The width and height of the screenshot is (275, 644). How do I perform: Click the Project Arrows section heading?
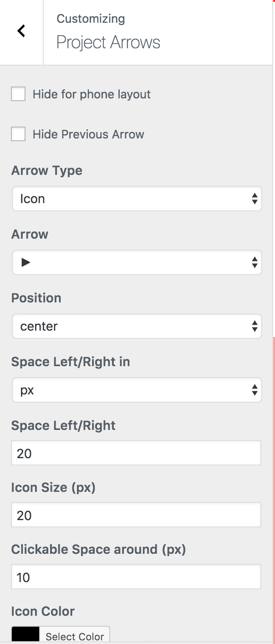(x=108, y=42)
